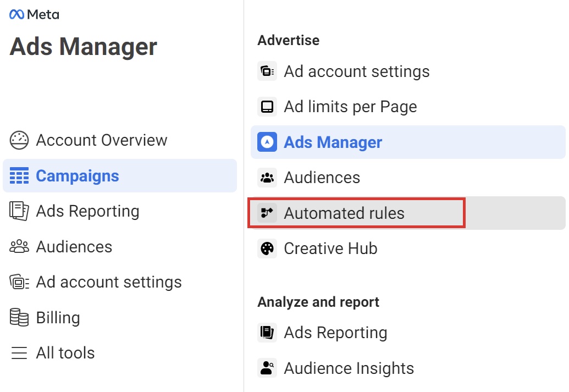Viewport: 569px width, 392px height.
Task: Click the Ad account settings icon under Advertise
Action: (x=267, y=71)
